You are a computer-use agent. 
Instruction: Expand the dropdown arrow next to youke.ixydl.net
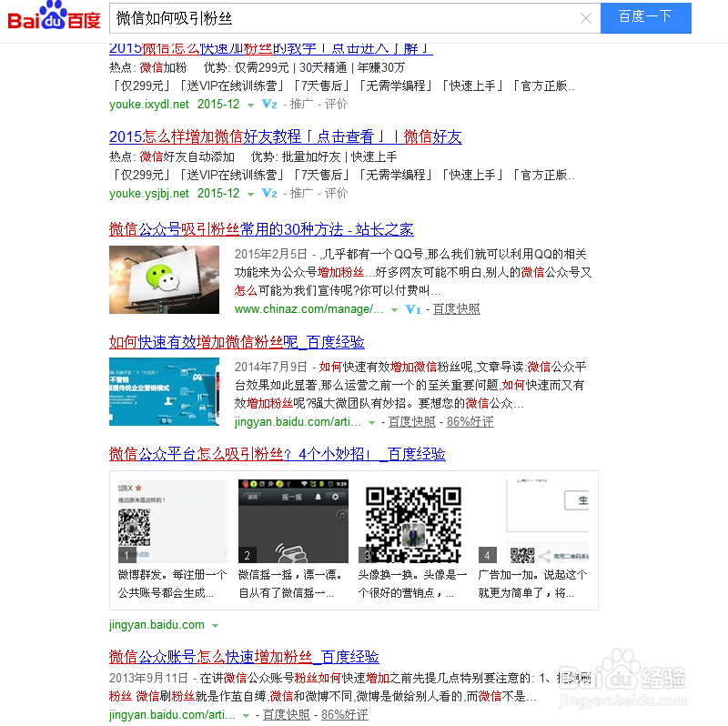251,106
